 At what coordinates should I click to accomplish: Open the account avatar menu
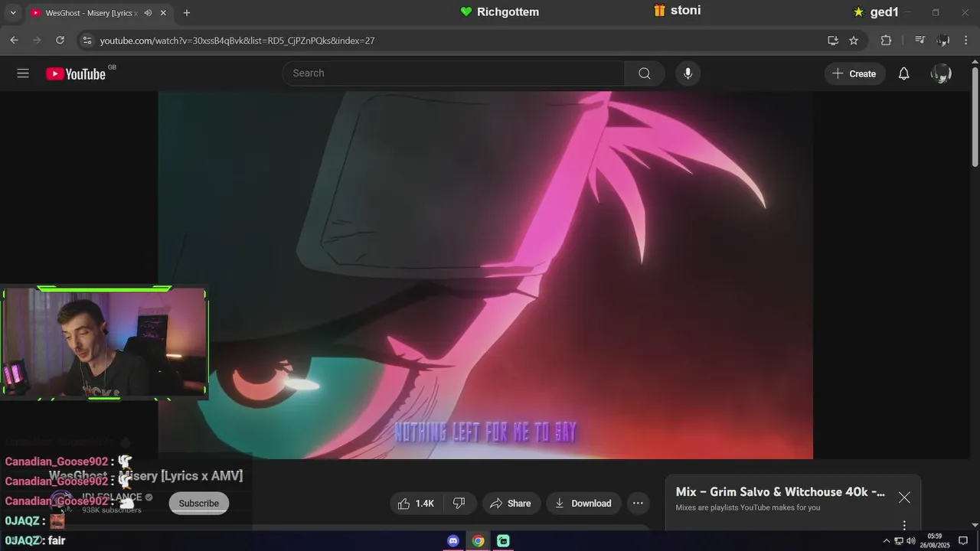(941, 73)
